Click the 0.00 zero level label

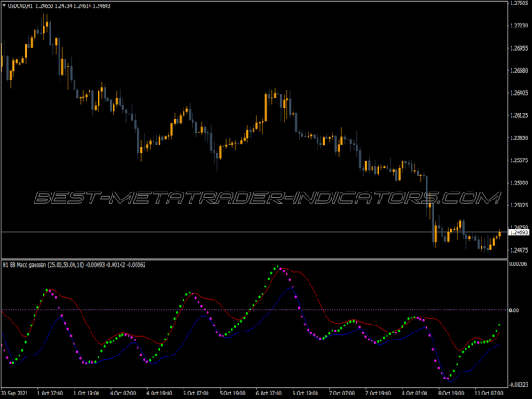514,310
